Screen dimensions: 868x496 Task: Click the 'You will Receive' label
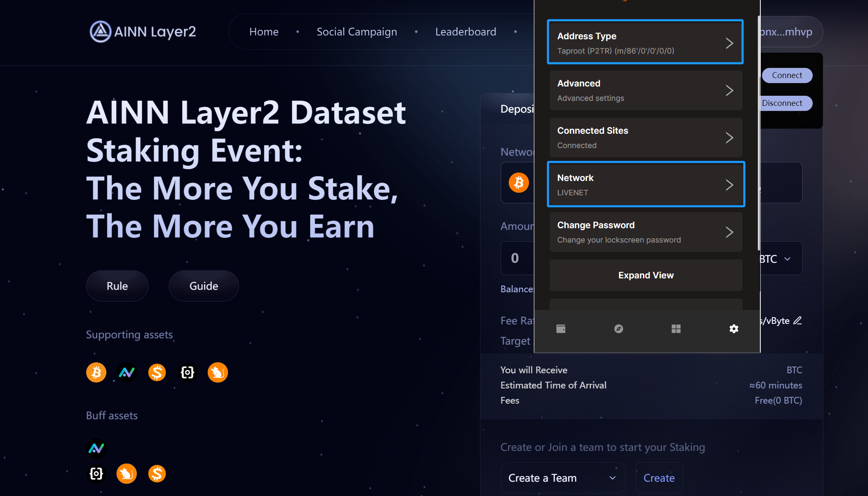coord(534,370)
